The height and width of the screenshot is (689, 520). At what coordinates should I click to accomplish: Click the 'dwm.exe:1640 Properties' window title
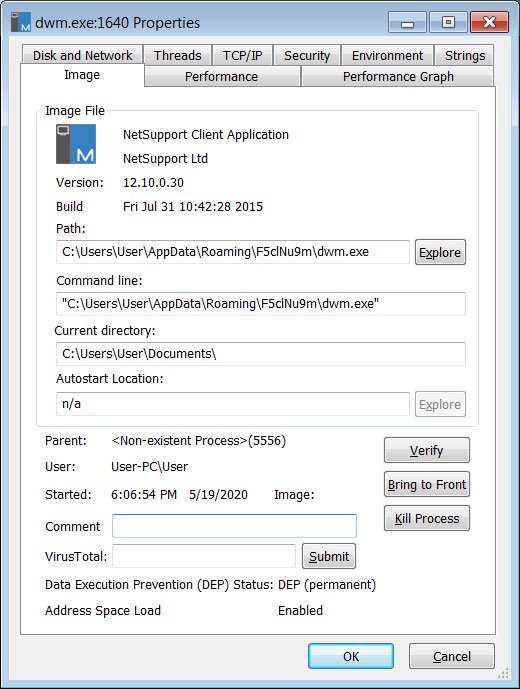[117, 22]
